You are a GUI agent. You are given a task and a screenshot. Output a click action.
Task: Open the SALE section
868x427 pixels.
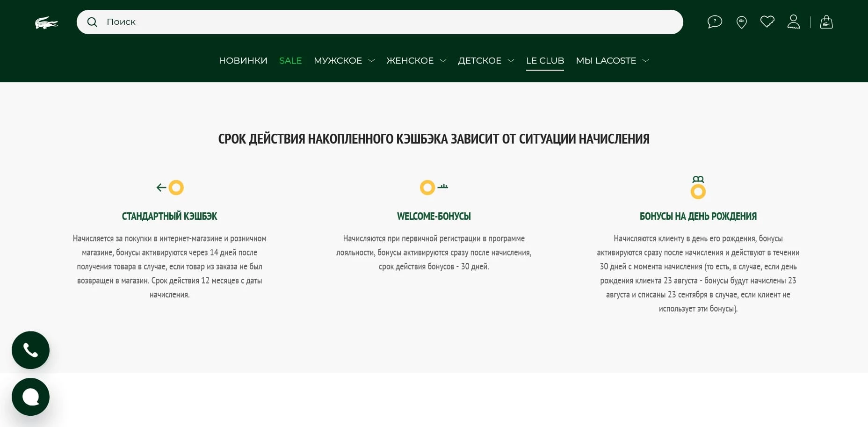coord(290,61)
